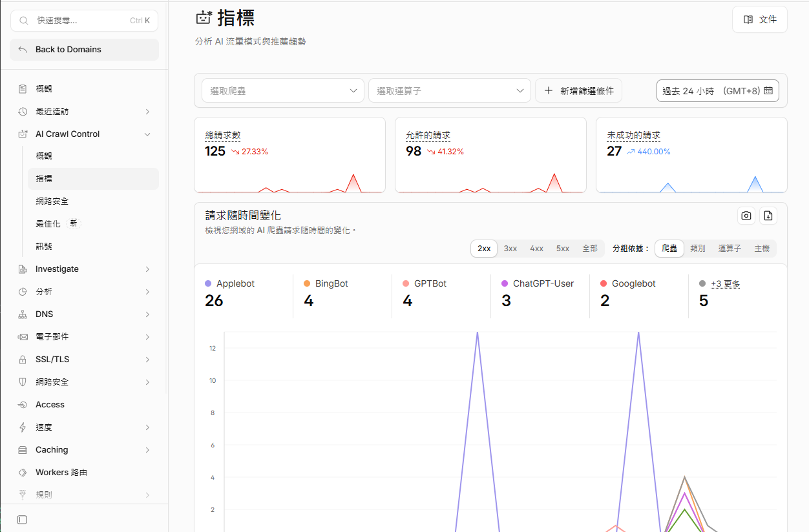Click the 指標 page title bot icon
This screenshot has height=532, width=809.
click(x=204, y=17)
